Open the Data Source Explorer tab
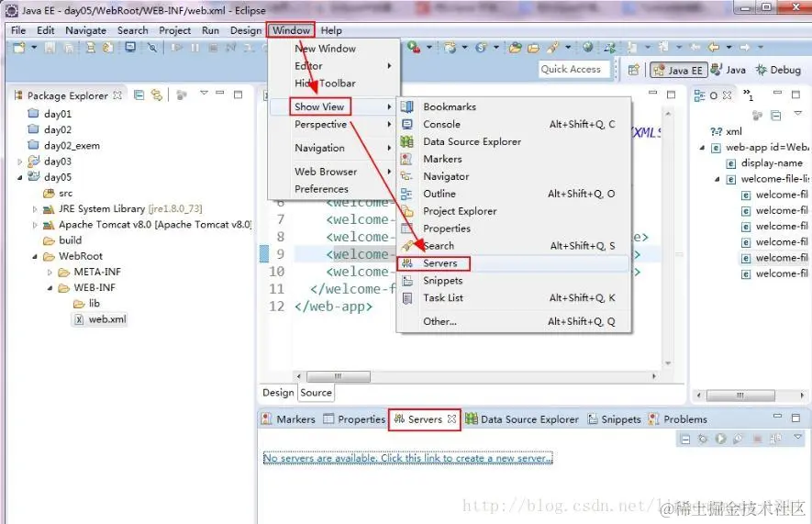Viewport: 812px width, 524px height. [x=522, y=418]
